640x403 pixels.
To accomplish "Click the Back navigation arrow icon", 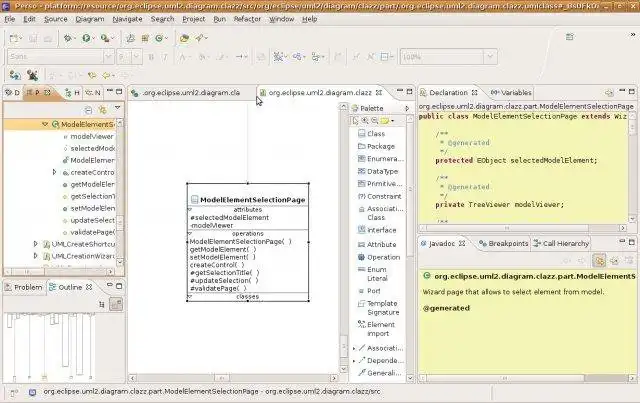I will pyautogui.click(x=107, y=76).
